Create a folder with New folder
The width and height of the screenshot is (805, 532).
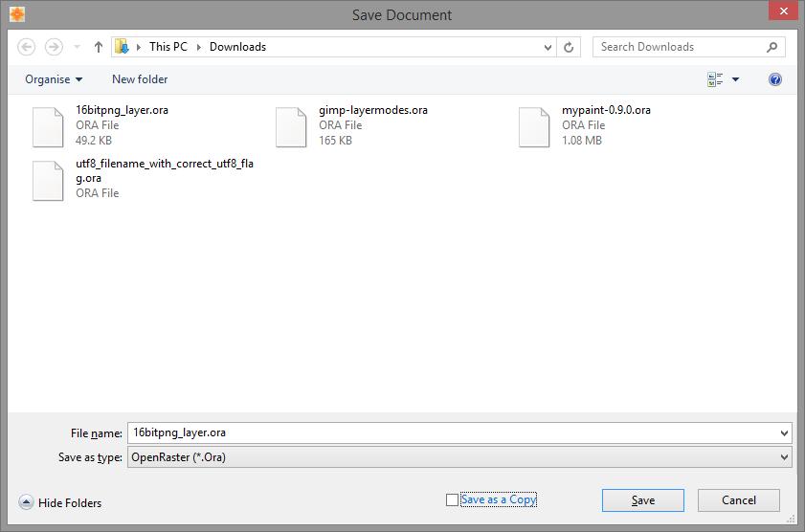[140, 79]
